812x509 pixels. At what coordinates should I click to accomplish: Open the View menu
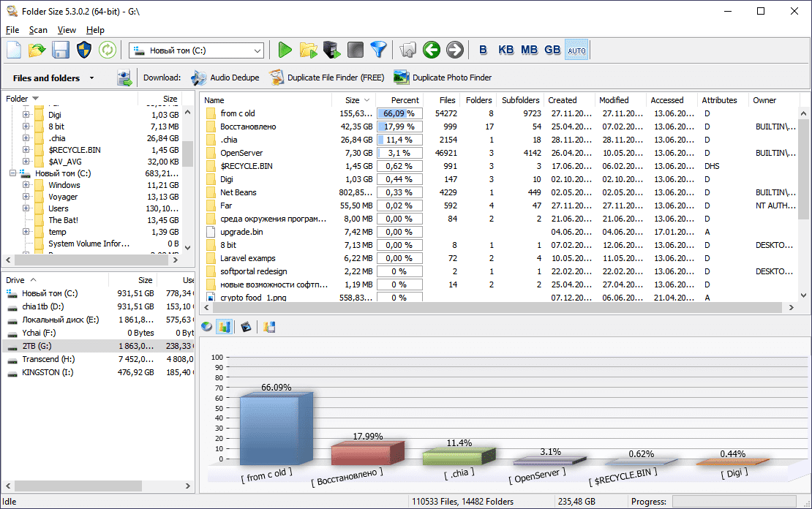tap(67, 30)
